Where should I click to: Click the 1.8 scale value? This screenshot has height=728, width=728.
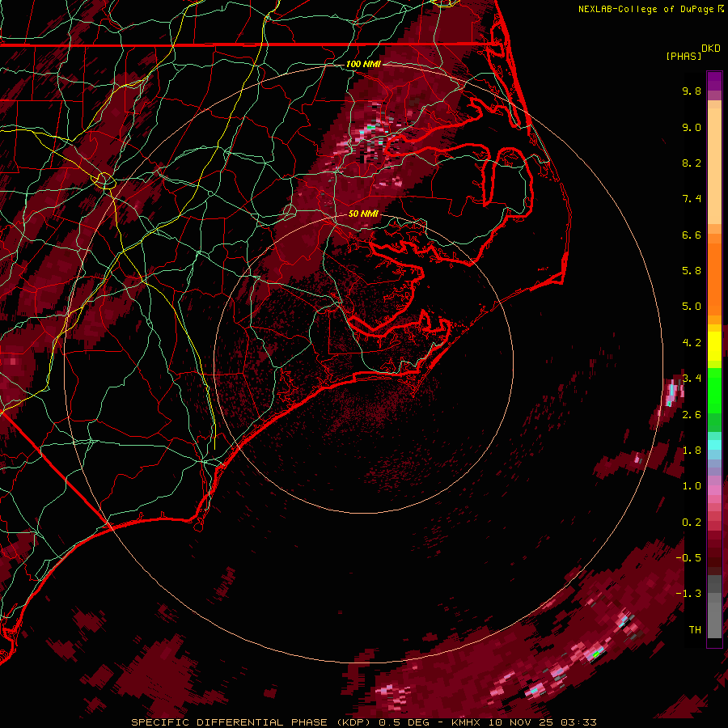692,451
